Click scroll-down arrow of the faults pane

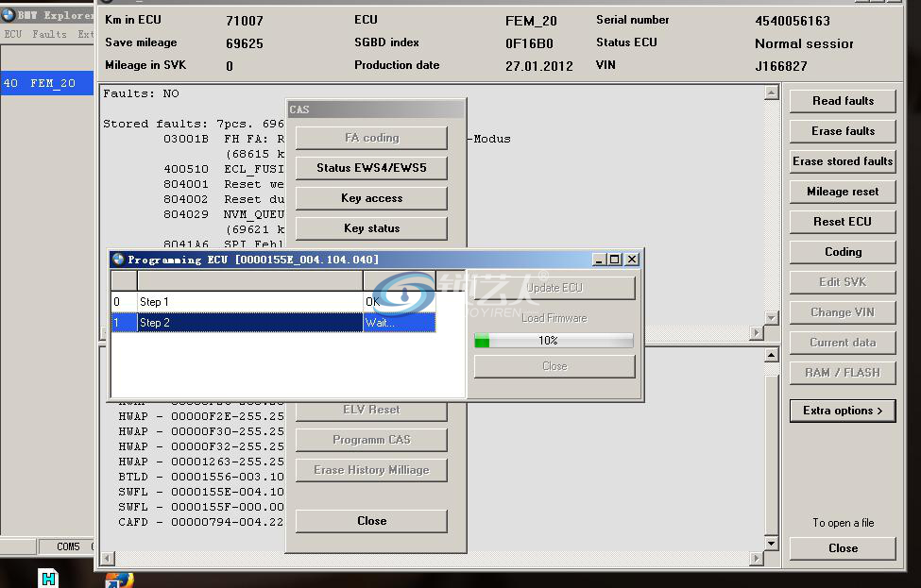point(771,317)
